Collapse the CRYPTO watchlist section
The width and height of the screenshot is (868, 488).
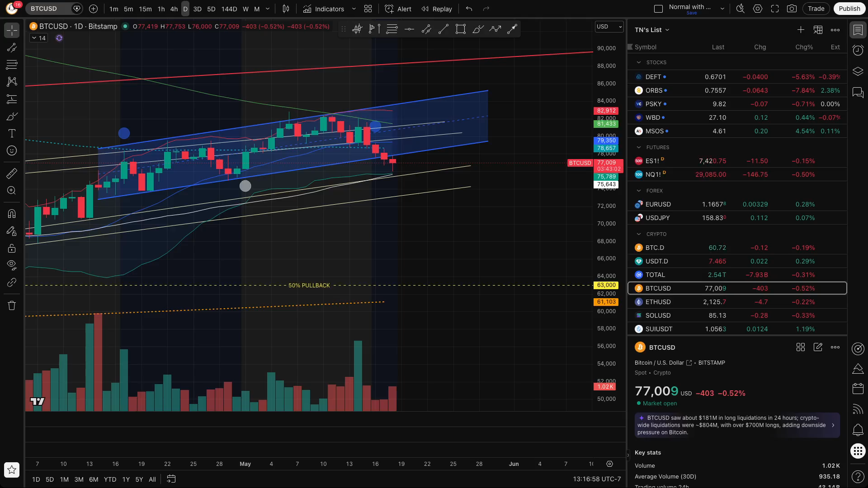pos(639,234)
